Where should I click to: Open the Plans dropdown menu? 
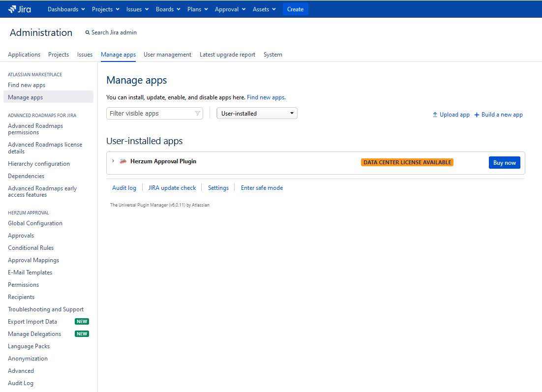pyautogui.click(x=197, y=9)
